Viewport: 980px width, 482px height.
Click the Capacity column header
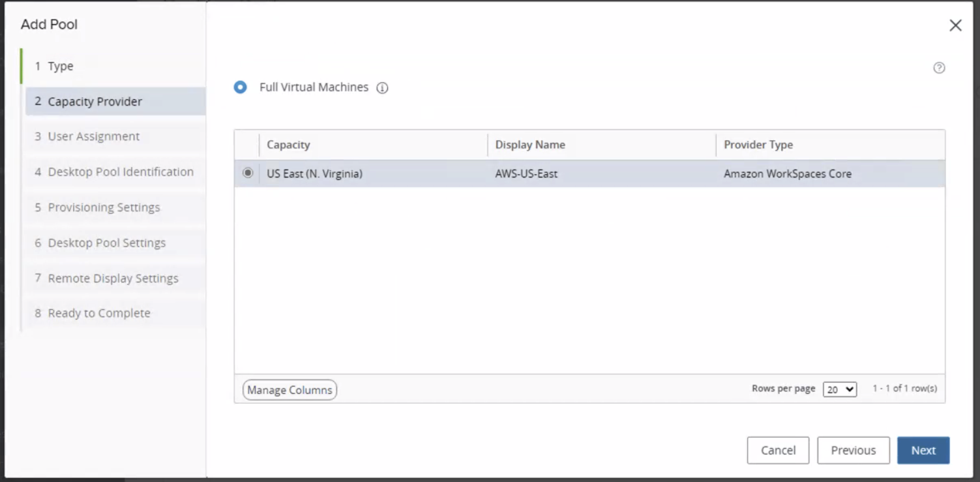coord(288,144)
